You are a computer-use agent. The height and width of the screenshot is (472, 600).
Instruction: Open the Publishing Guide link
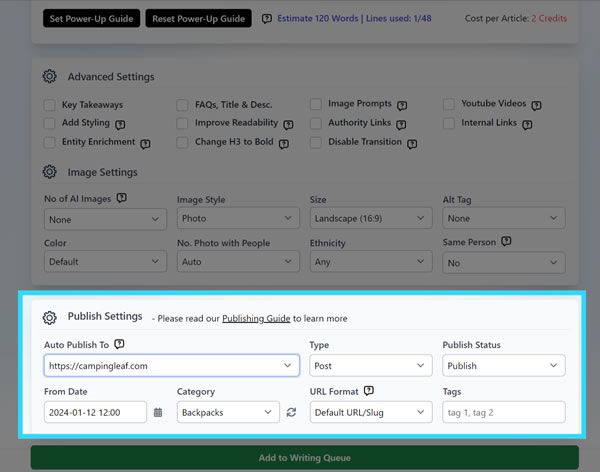[x=256, y=318]
